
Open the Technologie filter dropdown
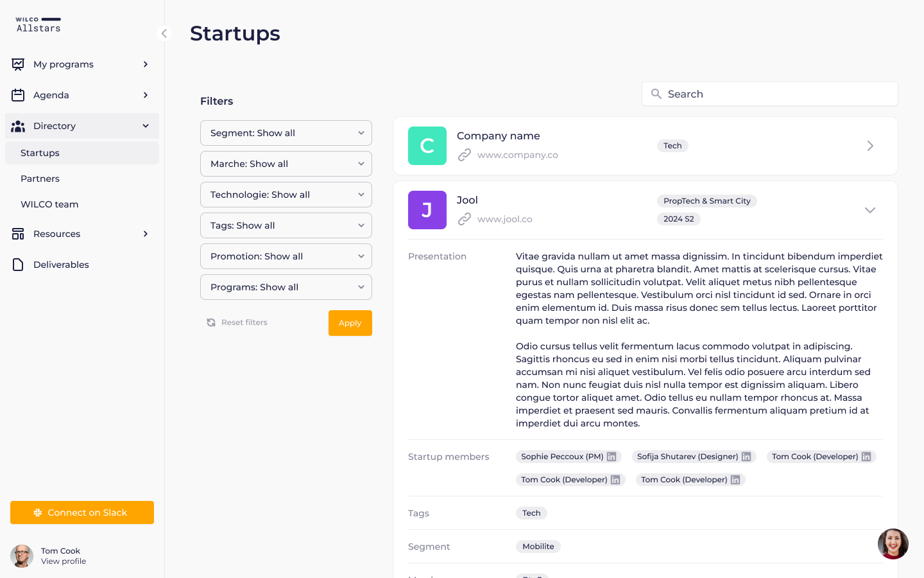pyautogui.click(x=286, y=195)
